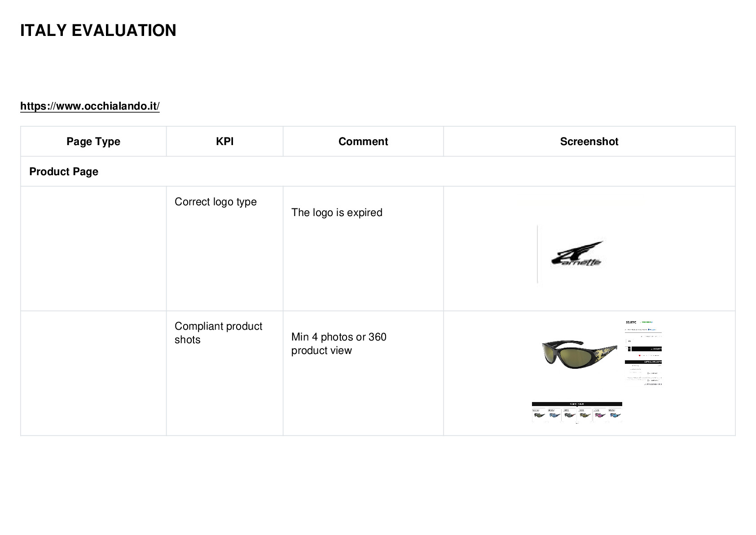Open the occhialando.it website link
Viewport: 756px width, 535px height.
point(90,106)
